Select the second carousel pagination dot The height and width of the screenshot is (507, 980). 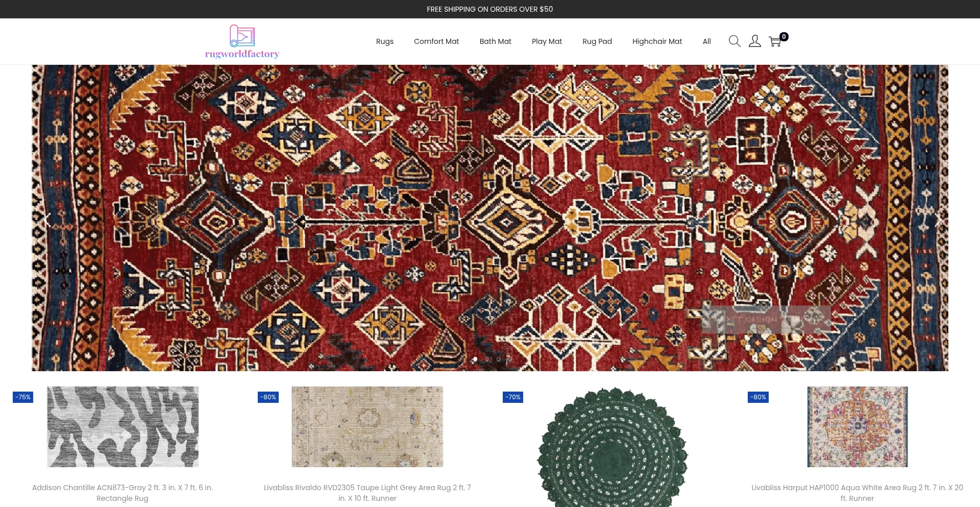pos(487,359)
